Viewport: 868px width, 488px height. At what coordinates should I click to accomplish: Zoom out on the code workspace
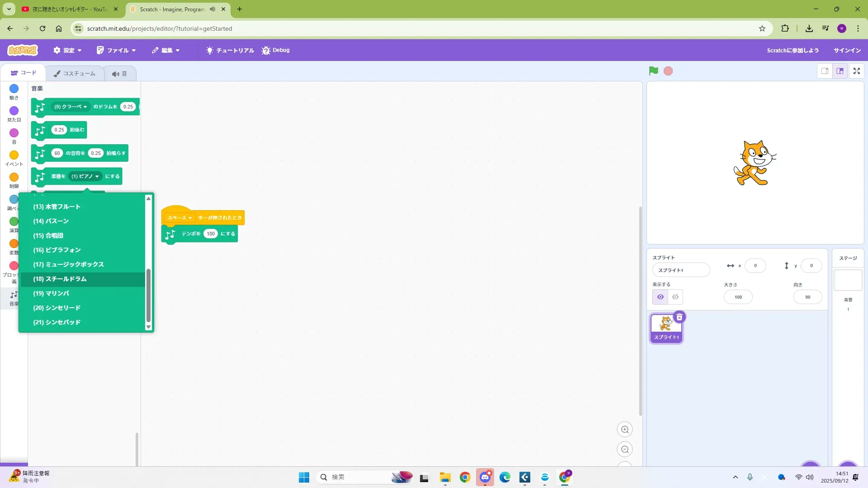625,450
